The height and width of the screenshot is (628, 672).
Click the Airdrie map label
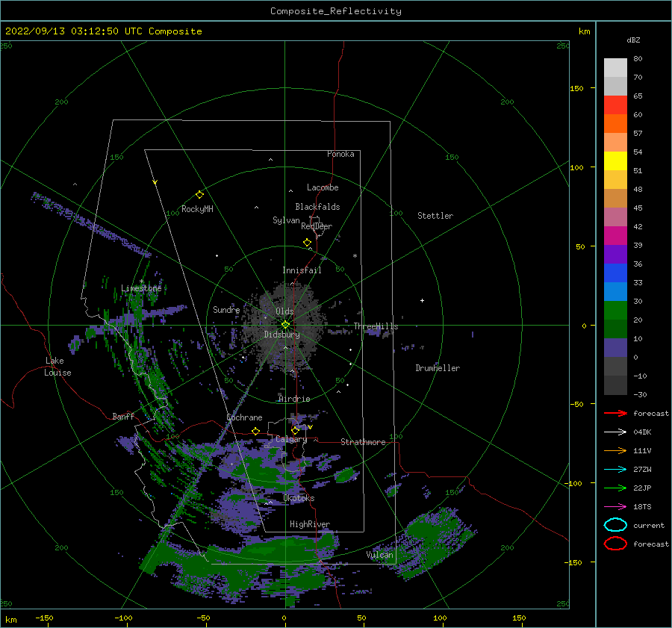294,399
